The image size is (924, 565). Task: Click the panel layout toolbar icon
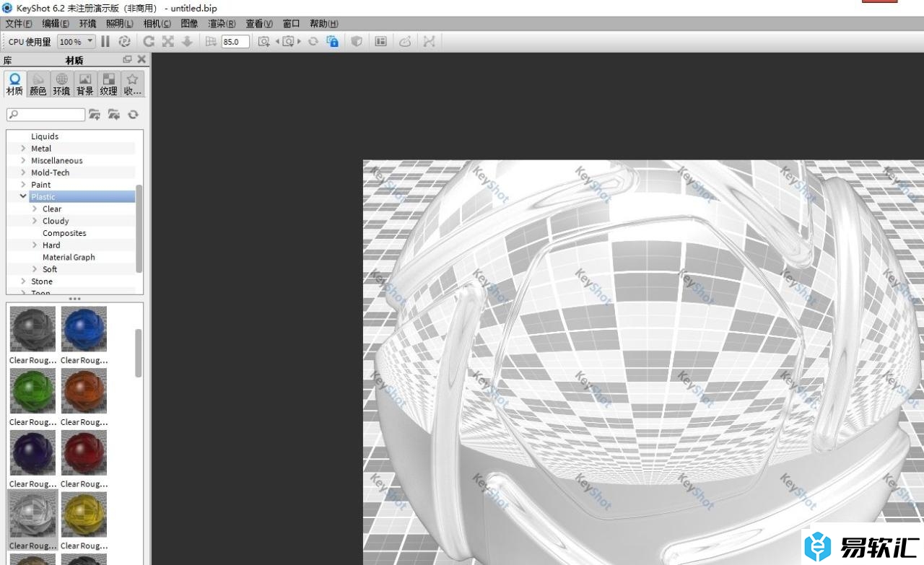tap(381, 42)
